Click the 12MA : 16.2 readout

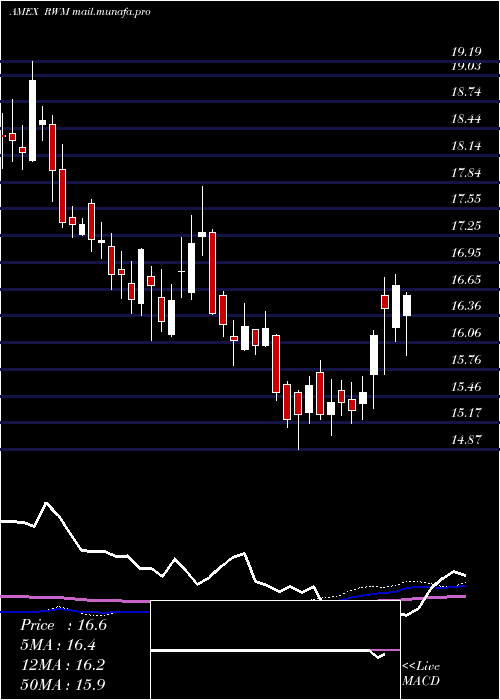tap(63, 665)
